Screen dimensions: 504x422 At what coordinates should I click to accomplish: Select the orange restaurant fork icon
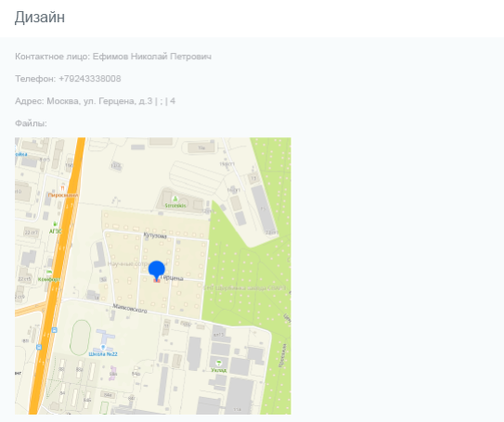click(62, 187)
